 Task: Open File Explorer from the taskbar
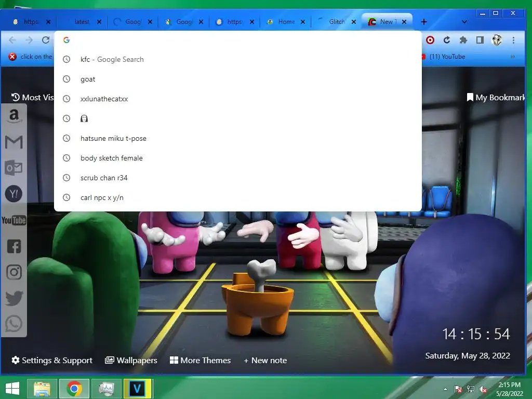click(42, 389)
